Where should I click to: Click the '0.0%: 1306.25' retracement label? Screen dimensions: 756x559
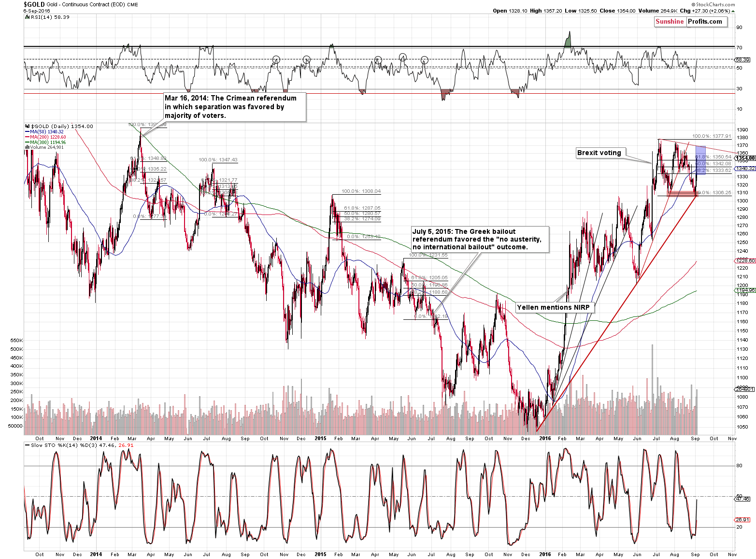[714, 192]
